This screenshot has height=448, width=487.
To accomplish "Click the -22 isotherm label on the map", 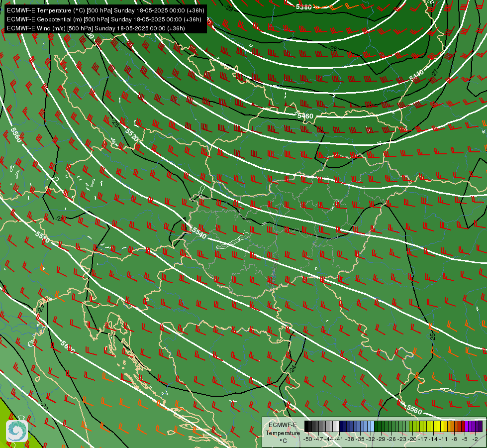I will coord(44,406).
